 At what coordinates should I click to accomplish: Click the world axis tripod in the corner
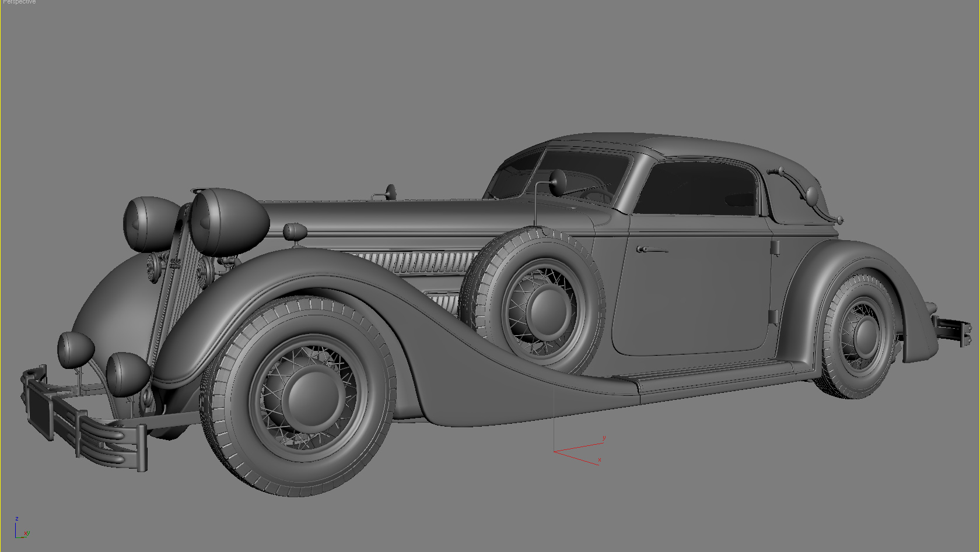coord(20,528)
